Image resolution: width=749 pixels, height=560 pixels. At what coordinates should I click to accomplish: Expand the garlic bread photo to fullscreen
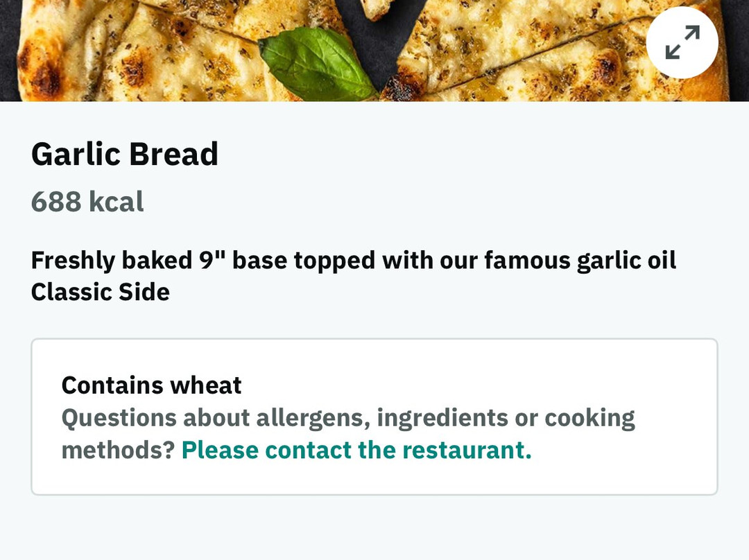click(x=682, y=42)
